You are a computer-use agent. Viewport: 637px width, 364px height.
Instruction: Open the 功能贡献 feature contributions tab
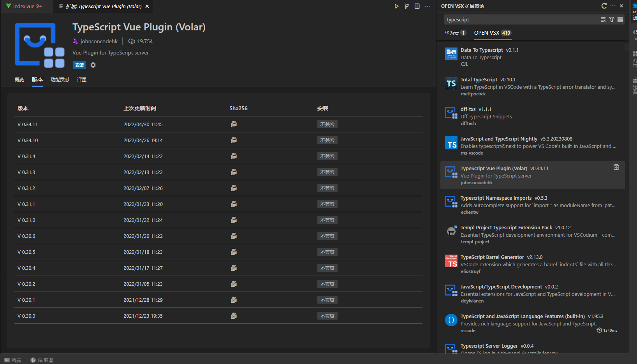(x=60, y=79)
